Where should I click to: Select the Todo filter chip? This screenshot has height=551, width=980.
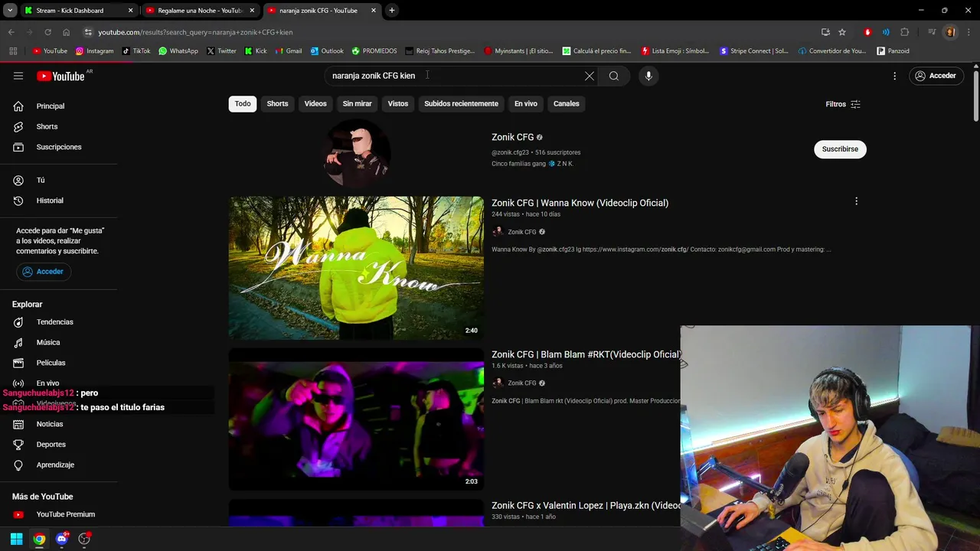243,104
